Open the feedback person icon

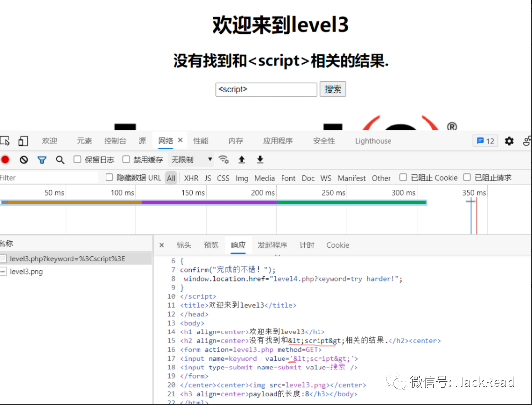click(527, 141)
